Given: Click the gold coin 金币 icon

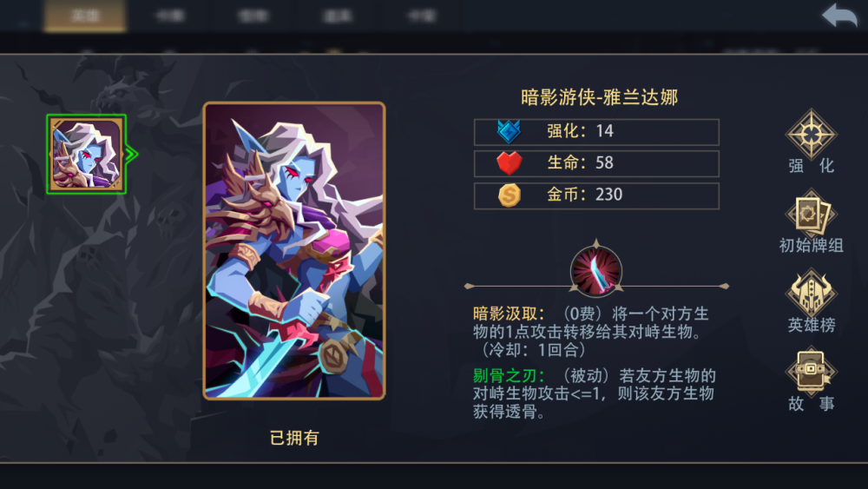Looking at the screenshot, I should point(510,195).
